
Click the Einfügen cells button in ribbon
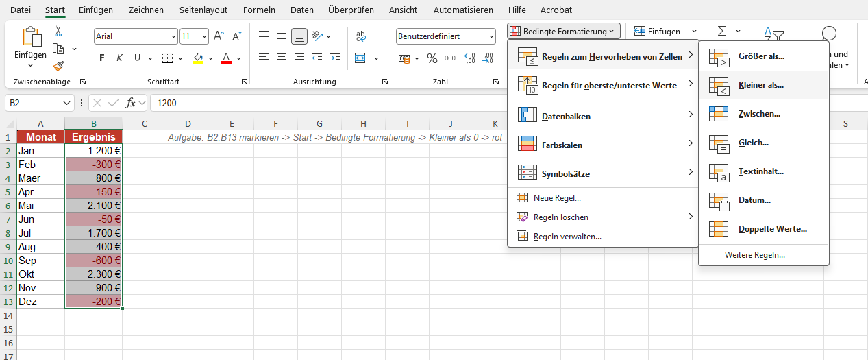click(658, 31)
